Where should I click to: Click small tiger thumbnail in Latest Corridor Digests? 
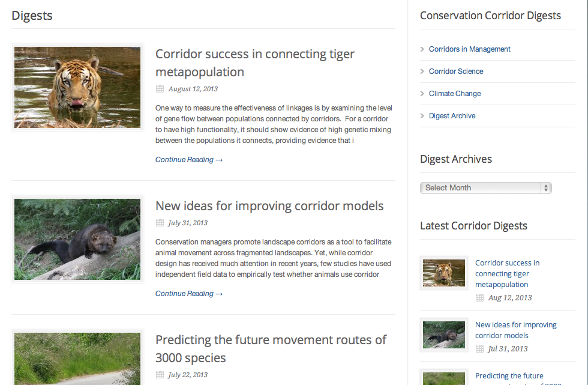pos(443,273)
